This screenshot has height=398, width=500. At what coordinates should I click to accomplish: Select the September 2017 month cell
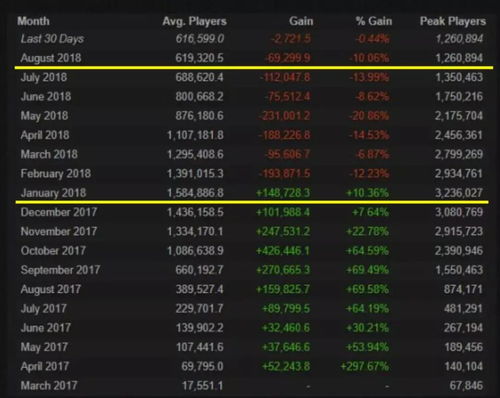click(x=60, y=270)
